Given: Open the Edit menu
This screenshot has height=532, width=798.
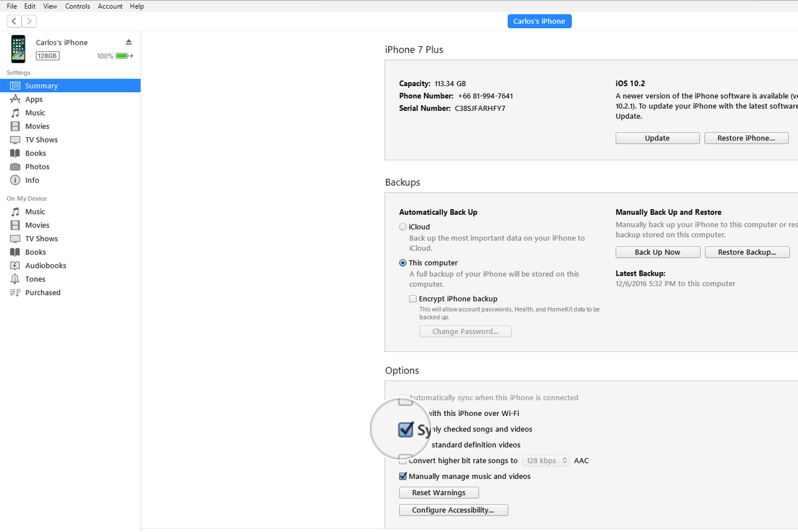Looking at the screenshot, I should click(30, 6).
